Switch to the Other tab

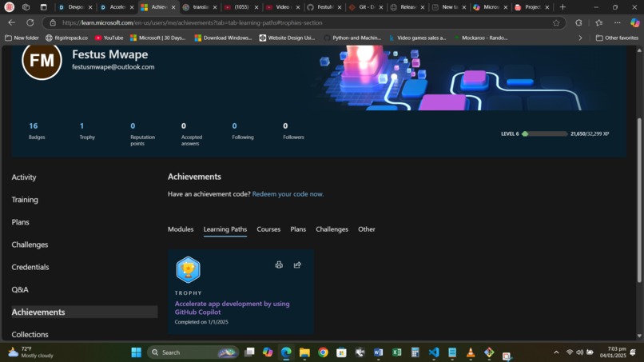pos(367,229)
